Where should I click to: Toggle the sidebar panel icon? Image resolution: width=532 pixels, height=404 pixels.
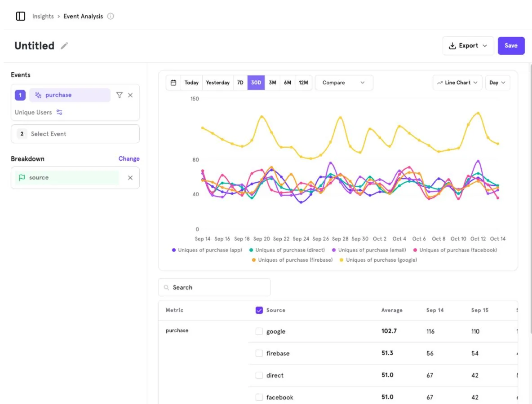[x=21, y=16]
